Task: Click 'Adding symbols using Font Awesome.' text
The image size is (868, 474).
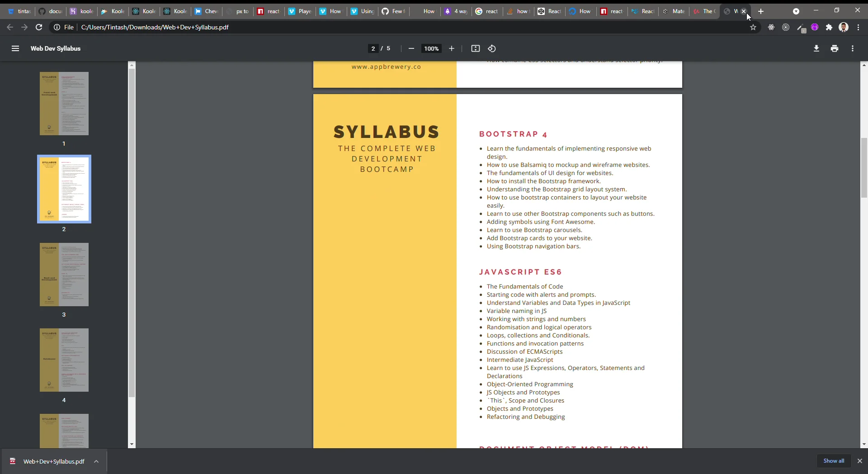Action: tap(541, 222)
